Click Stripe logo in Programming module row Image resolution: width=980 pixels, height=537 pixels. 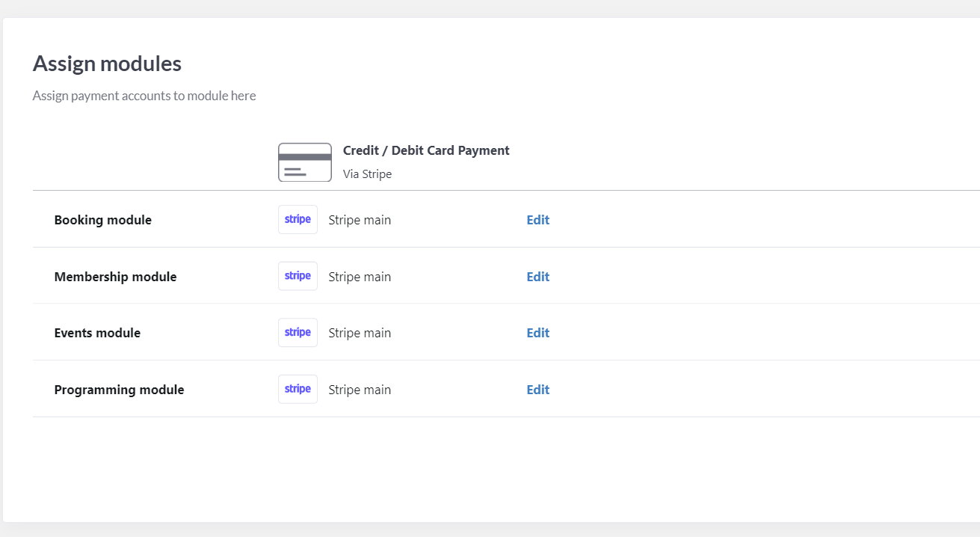click(298, 389)
